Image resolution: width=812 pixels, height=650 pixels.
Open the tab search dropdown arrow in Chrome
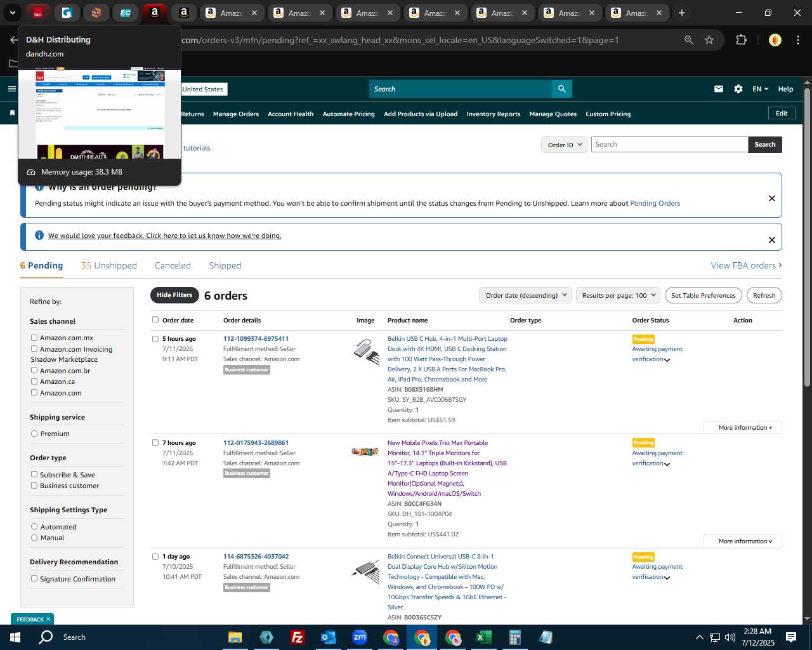click(x=12, y=13)
